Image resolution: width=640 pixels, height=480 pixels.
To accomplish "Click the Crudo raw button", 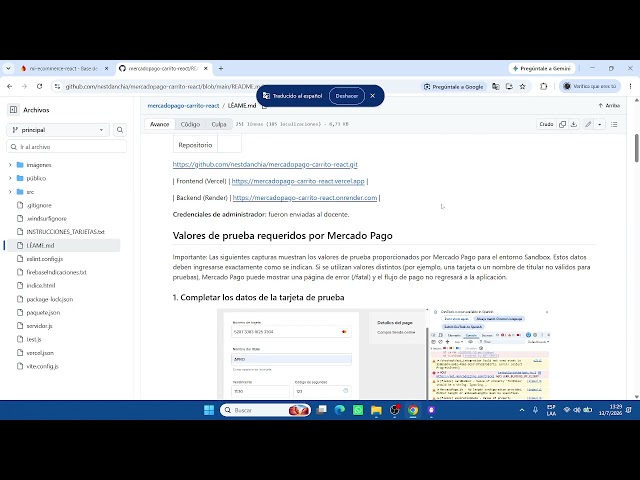I will click(x=546, y=124).
